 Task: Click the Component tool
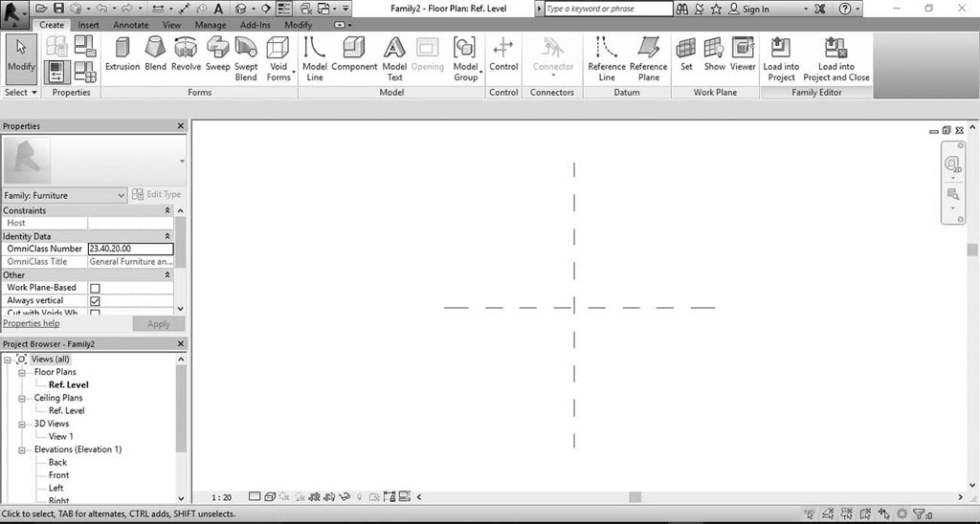click(x=354, y=55)
